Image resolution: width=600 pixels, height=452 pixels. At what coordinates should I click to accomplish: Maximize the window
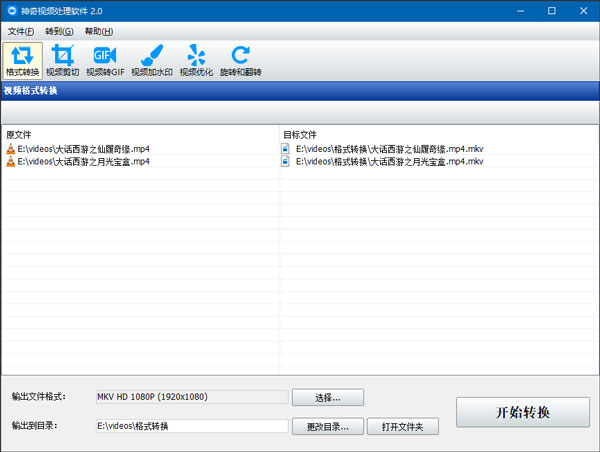[x=551, y=11]
